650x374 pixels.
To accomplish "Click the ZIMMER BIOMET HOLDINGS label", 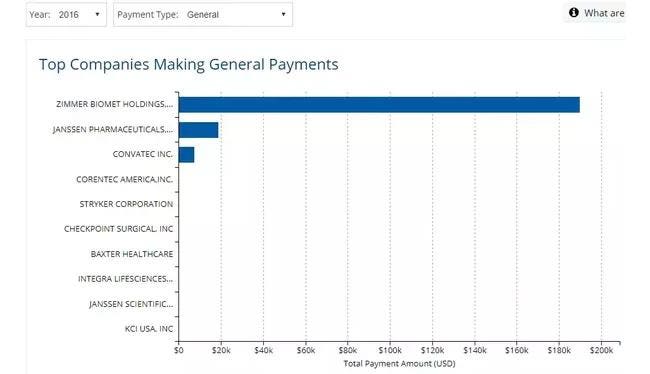I will pyautogui.click(x=114, y=104).
